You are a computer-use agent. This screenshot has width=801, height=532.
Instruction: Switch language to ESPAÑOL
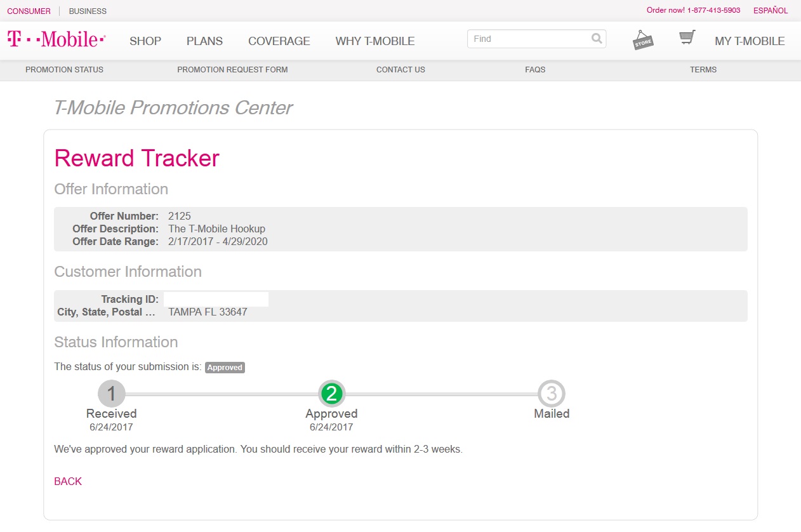[x=771, y=11]
